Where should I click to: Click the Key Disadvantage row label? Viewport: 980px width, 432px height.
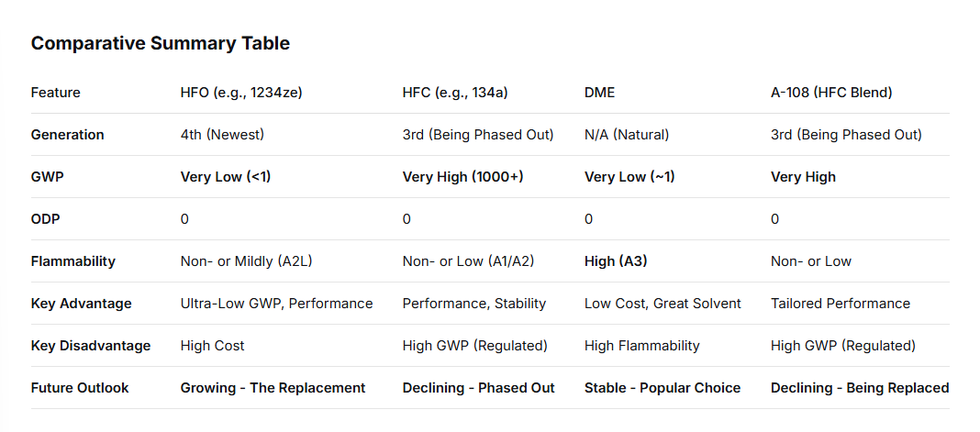90,346
